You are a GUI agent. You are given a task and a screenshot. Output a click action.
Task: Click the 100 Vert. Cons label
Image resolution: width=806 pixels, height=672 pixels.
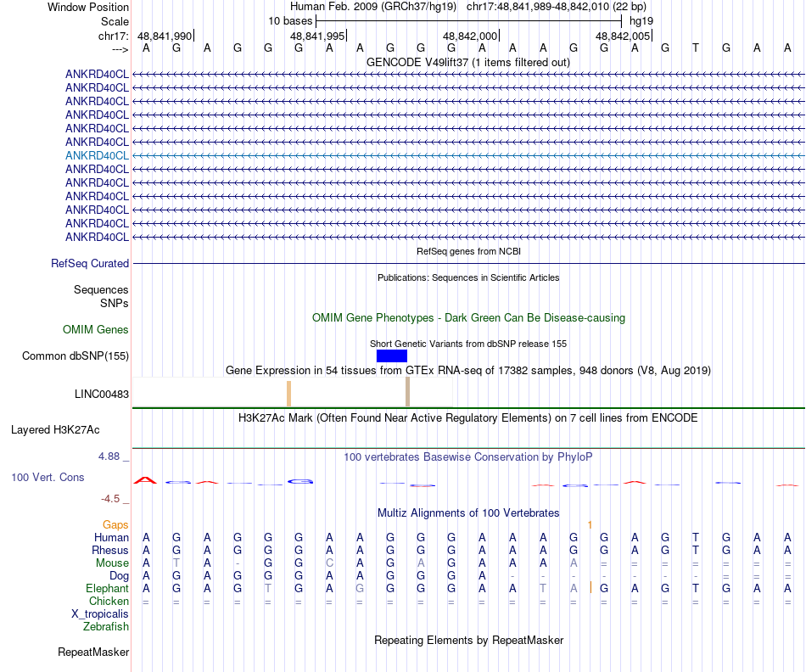pos(48,477)
